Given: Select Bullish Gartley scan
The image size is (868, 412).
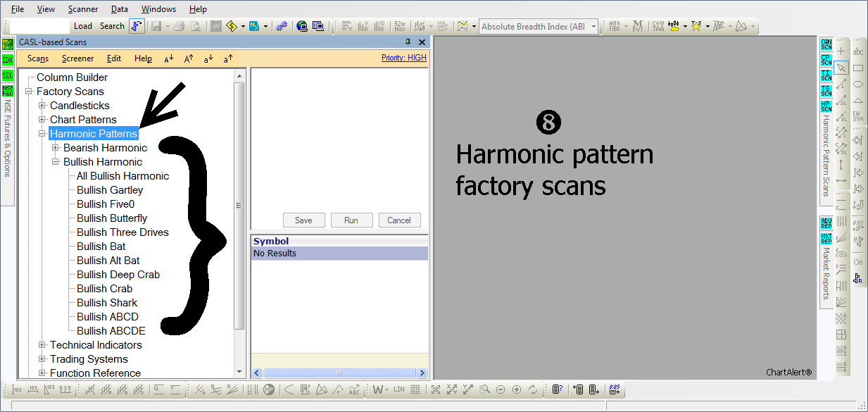Looking at the screenshot, I should click(110, 190).
